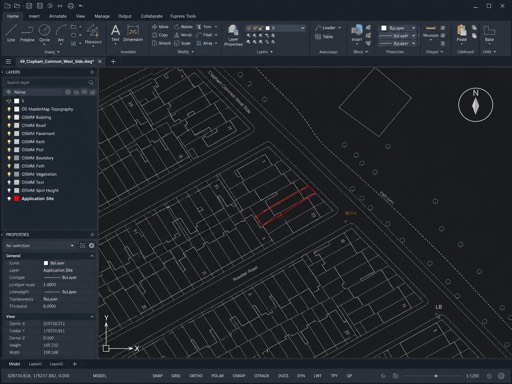Click the color swatch of layer 0
This screenshot has height=384, width=512.
(17, 101)
